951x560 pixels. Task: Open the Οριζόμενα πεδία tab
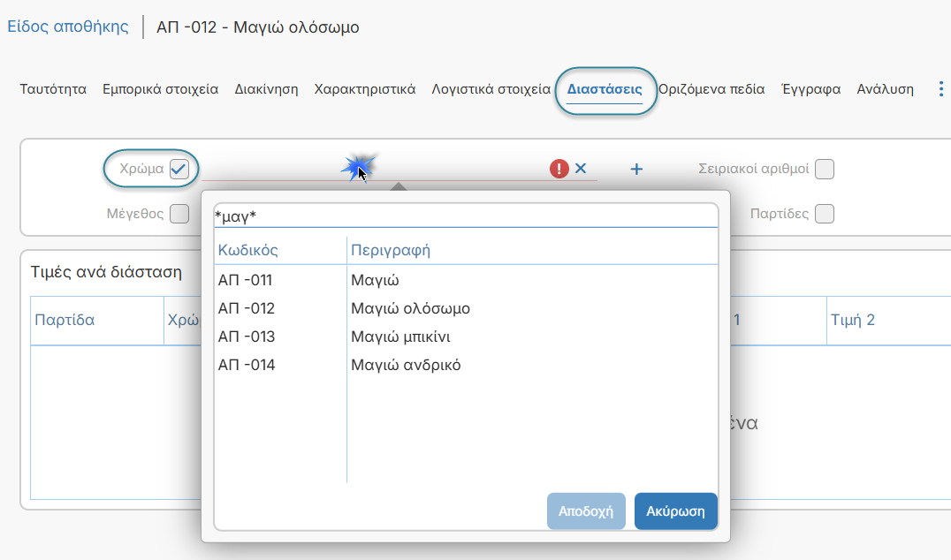(x=711, y=89)
